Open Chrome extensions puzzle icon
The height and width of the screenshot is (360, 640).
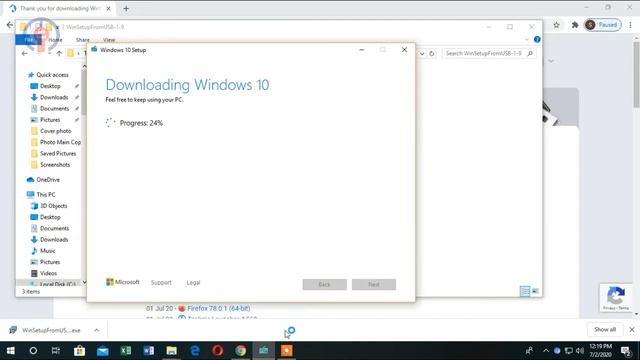[x=575, y=25]
